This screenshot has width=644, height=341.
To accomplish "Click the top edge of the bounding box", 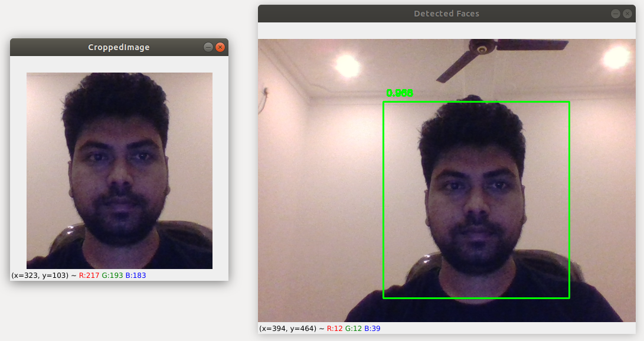I will click(476, 101).
